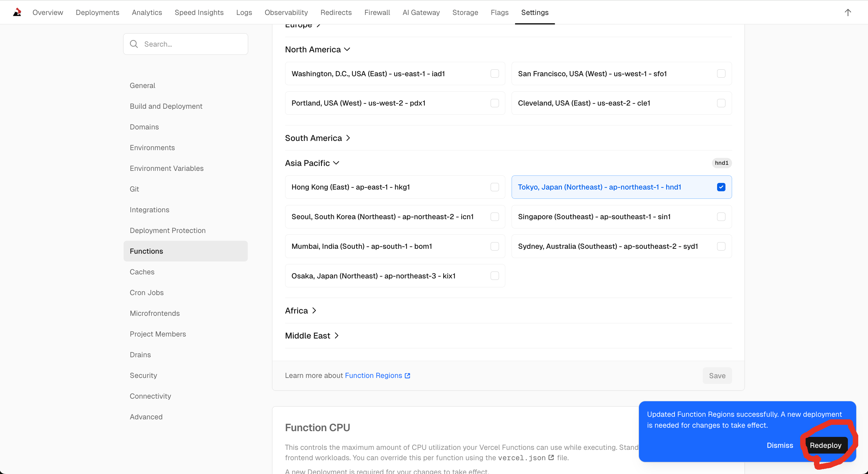
Task: Tick the Sydney, Australia syd1 checkbox
Action: (721, 246)
